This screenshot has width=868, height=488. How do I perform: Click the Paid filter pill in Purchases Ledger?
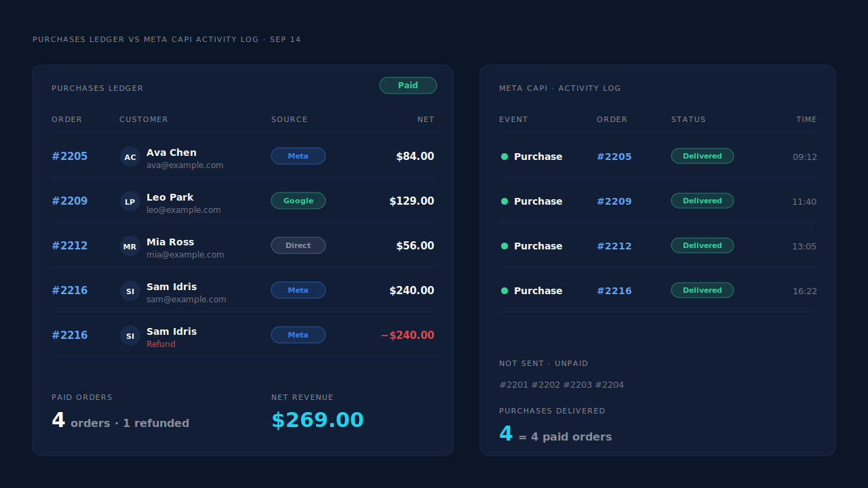coord(408,85)
